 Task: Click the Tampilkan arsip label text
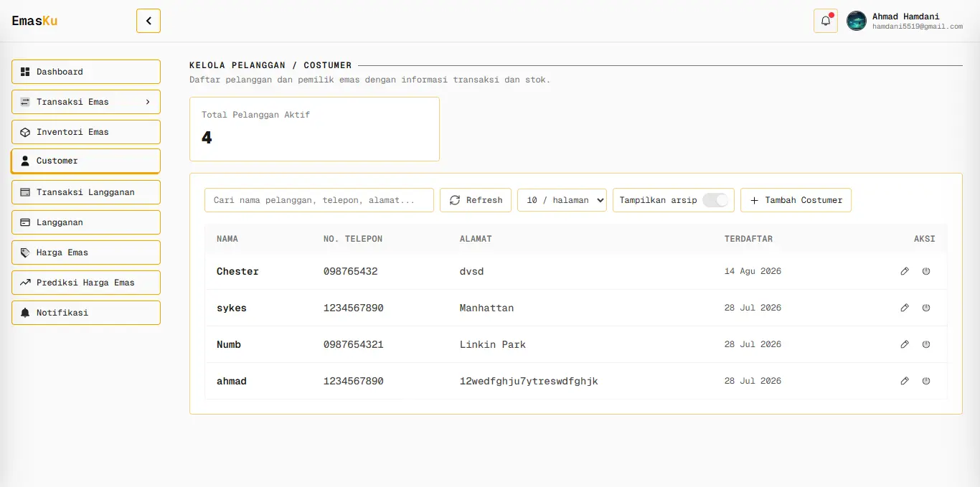[x=659, y=200]
